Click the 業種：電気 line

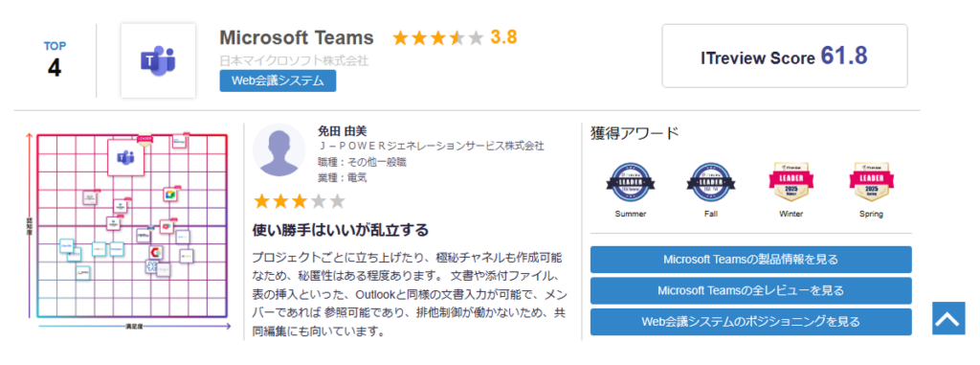point(342,177)
